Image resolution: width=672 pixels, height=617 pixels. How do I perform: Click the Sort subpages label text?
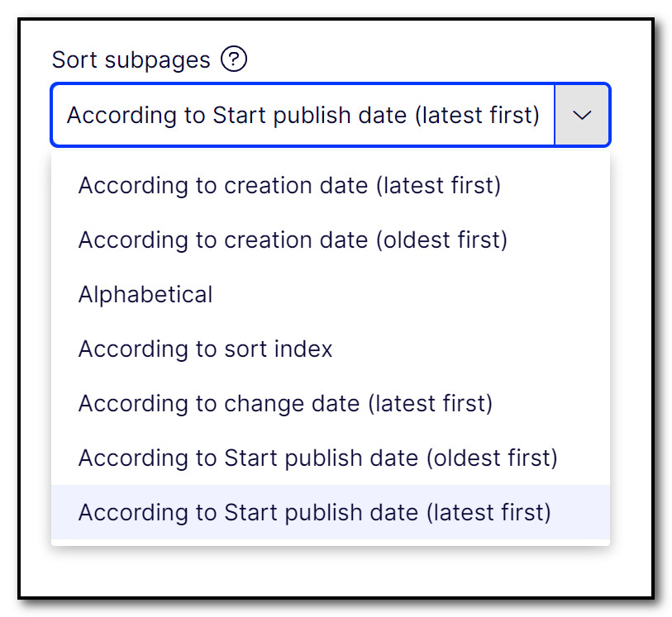[x=131, y=60]
